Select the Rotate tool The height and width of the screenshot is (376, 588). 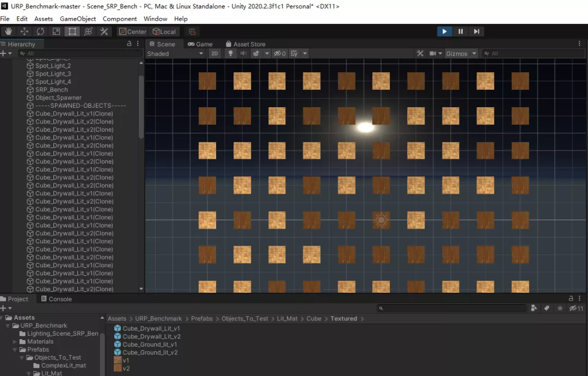(x=40, y=32)
